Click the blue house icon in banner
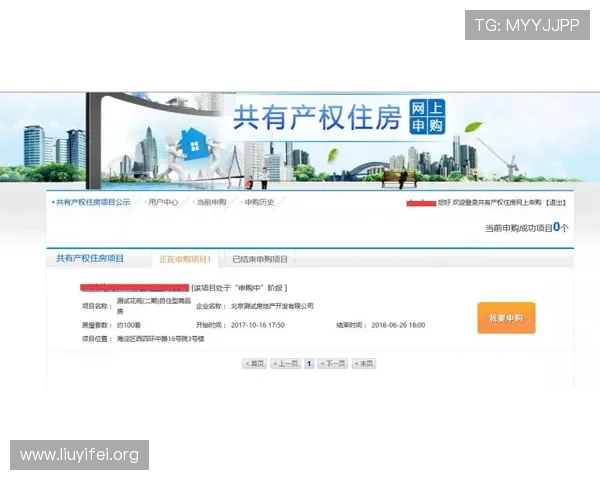The width and height of the screenshot is (600, 480). pos(194,144)
